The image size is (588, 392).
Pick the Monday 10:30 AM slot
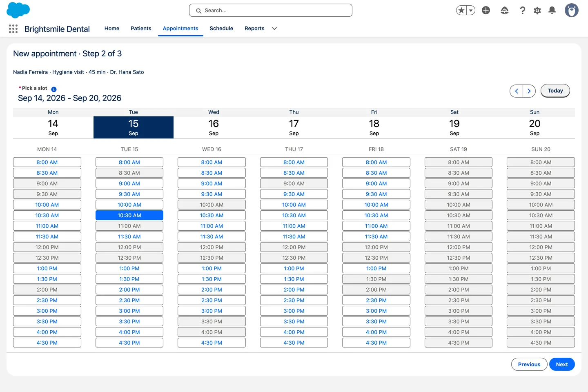[47, 215]
